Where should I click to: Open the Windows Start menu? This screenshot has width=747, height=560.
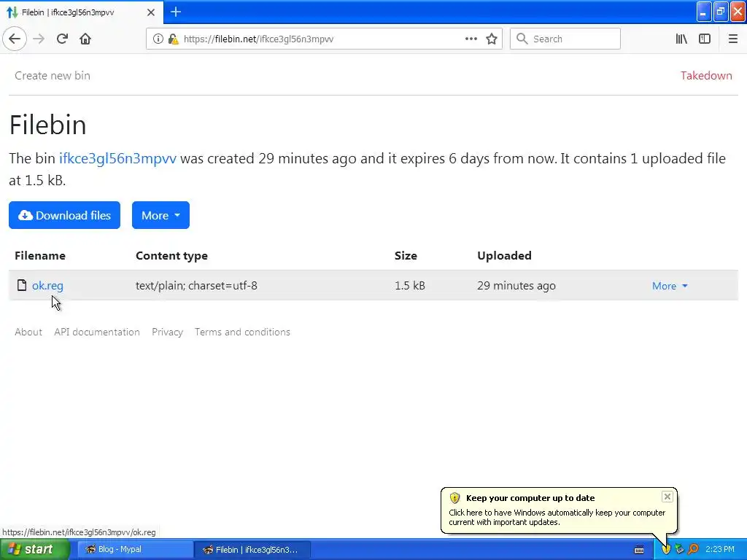point(35,550)
